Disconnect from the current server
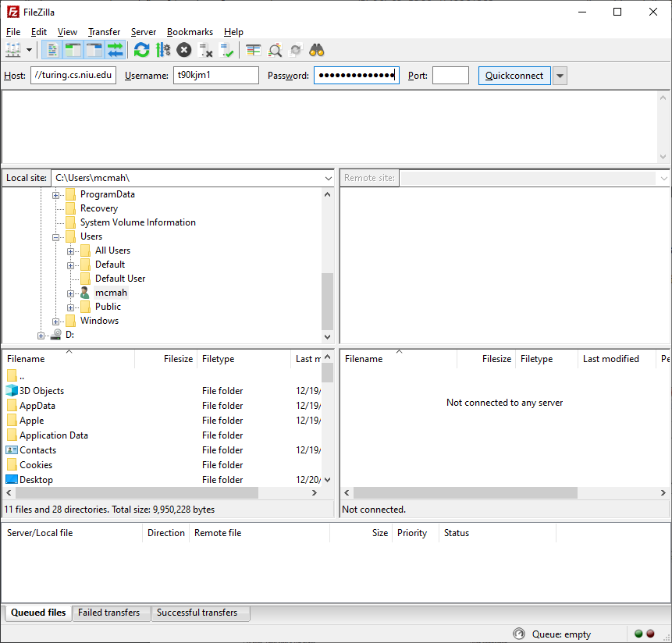 pos(206,49)
